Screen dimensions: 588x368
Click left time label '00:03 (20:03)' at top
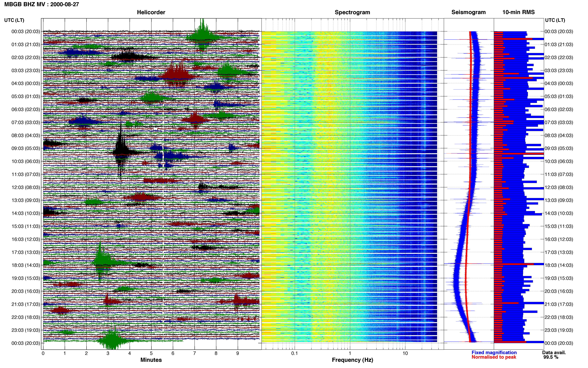tap(26, 31)
